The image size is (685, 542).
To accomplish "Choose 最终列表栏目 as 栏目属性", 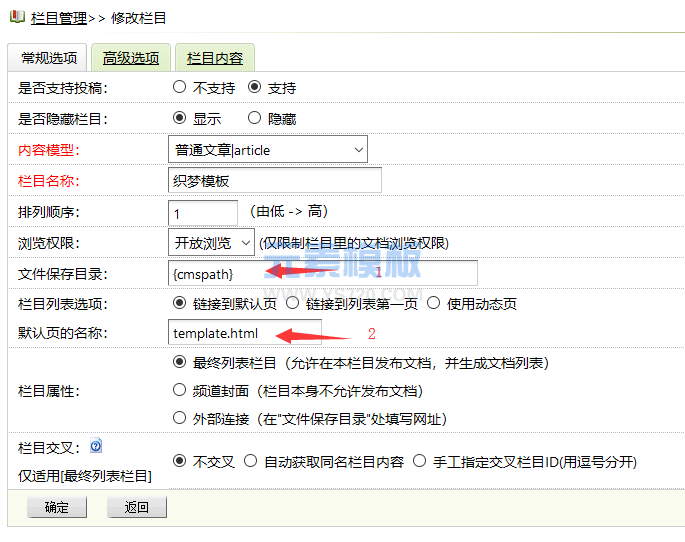I will [179, 362].
